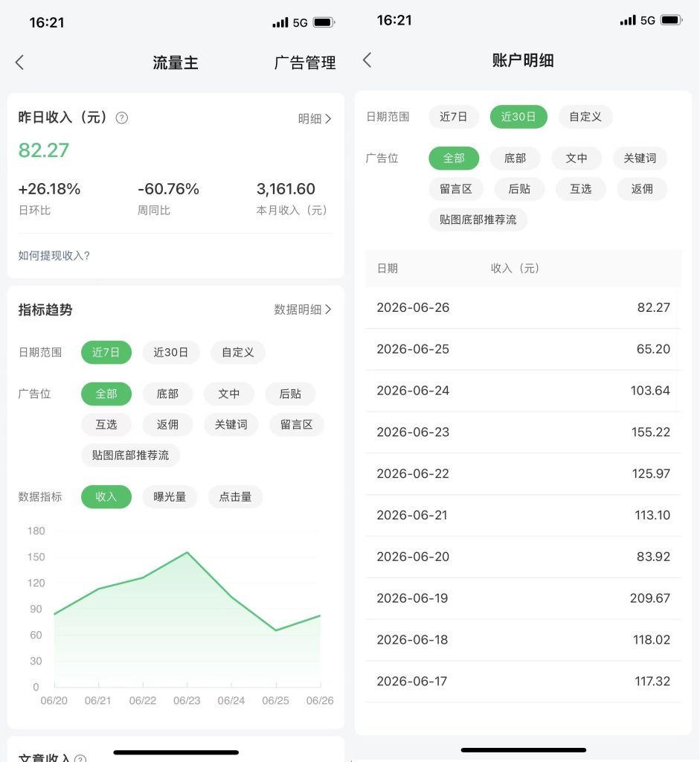Go back from the 流量主 screen
This screenshot has width=700, height=762.
(19, 63)
